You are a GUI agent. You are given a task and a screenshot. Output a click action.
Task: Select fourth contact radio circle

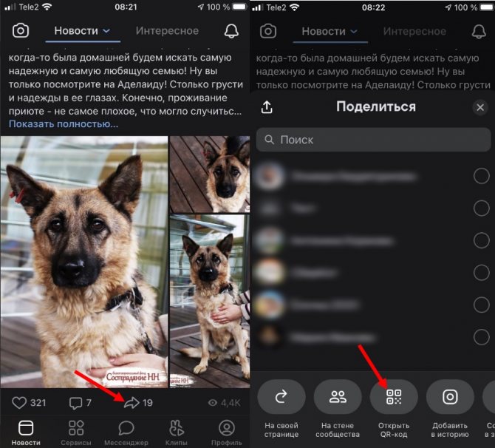pyautogui.click(x=482, y=273)
